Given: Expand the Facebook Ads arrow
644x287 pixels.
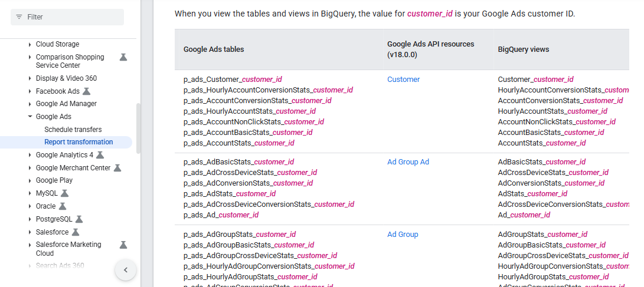Looking at the screenshot, I should [30, 91].
